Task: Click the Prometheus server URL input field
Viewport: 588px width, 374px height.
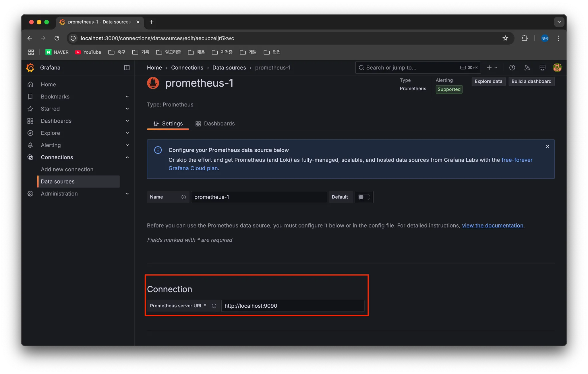Action: 292,306
